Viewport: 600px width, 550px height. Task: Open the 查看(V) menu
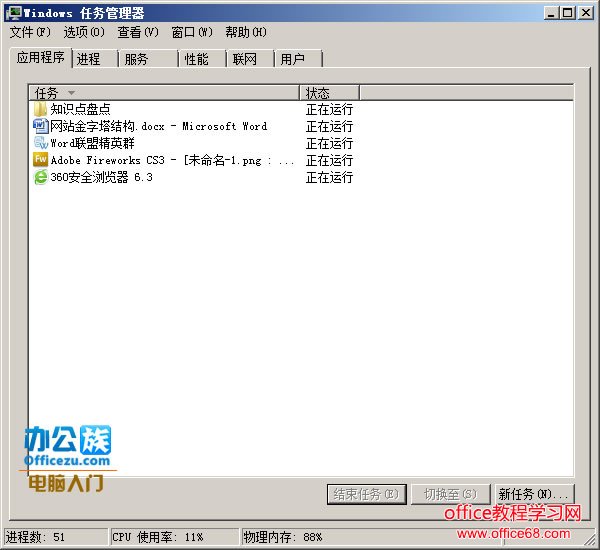[x=138, y=32]
